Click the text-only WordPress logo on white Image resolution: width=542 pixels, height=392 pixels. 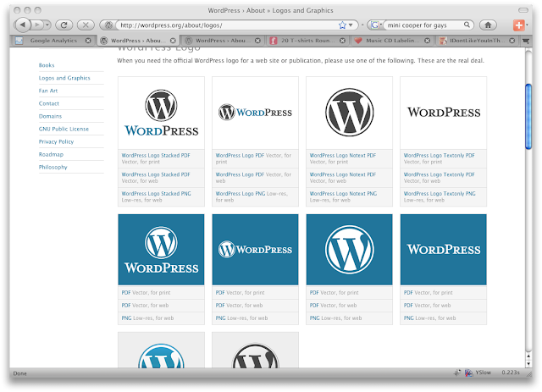pyautogui.click(x=443, y=113)
